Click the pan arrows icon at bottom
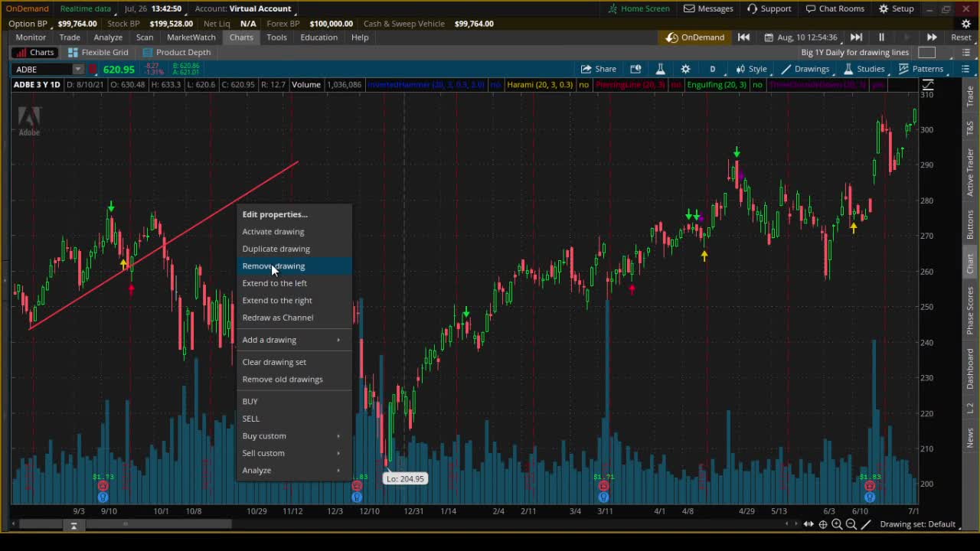The image size is (980, 551). pos(808,524)
